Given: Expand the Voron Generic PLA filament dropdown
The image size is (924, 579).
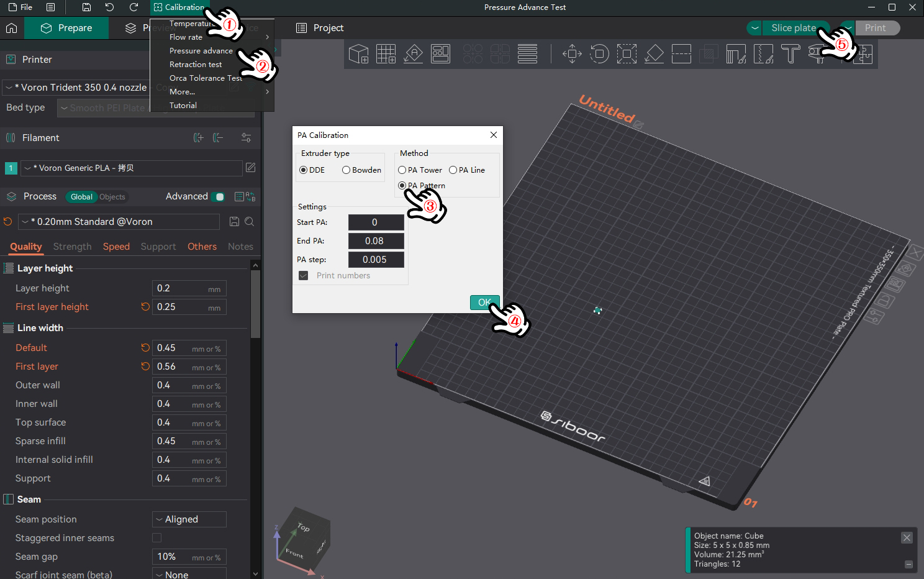Looking at the screenshot, I should click(131, 168).
